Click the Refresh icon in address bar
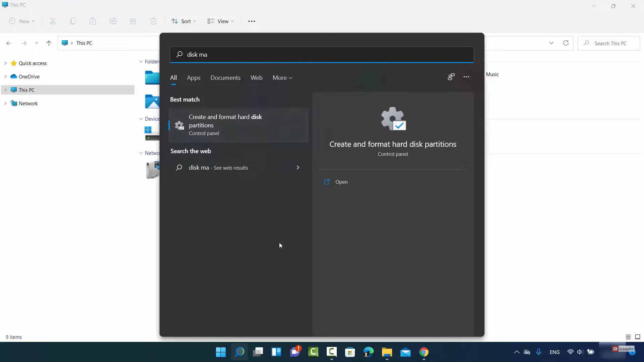 [x=566, y=43]
